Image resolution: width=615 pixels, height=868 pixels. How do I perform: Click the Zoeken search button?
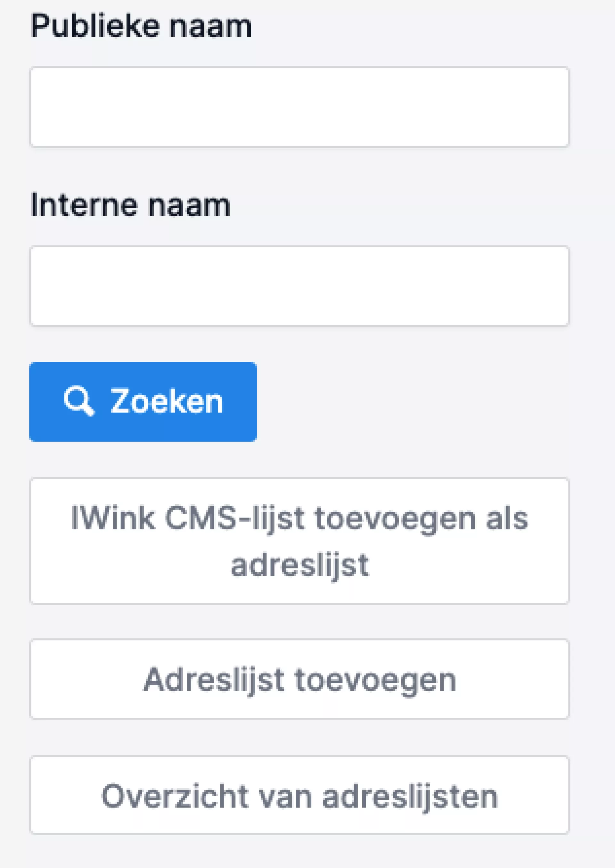pyautogui.click(x=143, y=402)
